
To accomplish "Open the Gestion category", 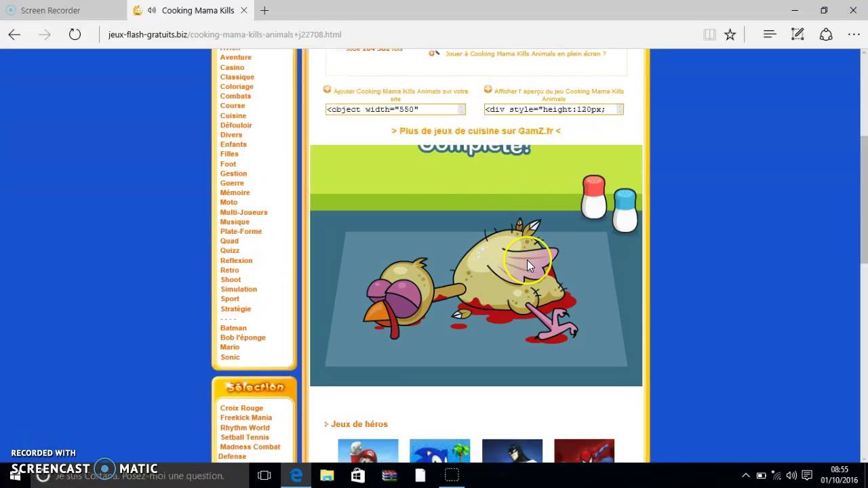I will point(233,174).
